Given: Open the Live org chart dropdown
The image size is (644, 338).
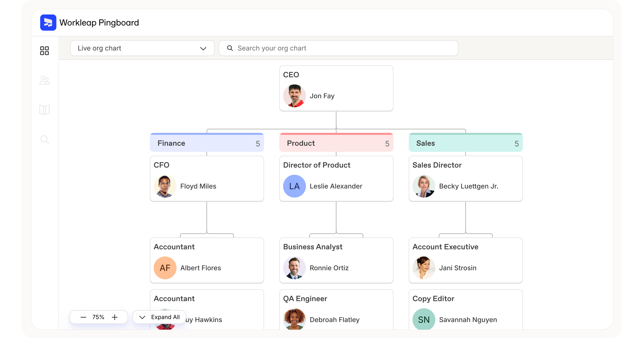Looking at the screenshot, I should 203,48.
